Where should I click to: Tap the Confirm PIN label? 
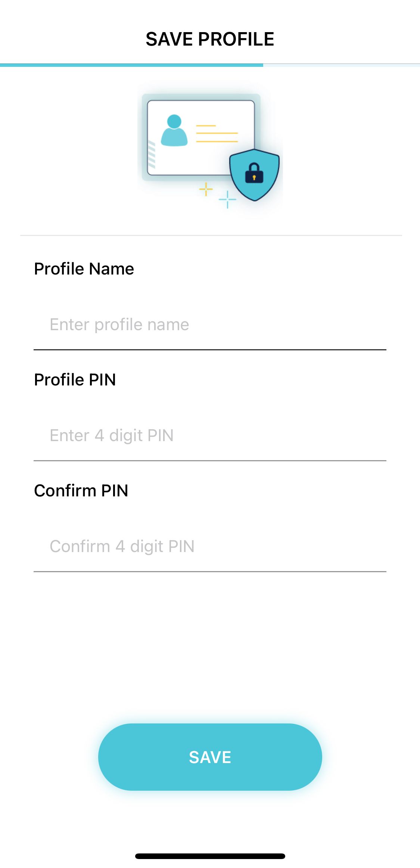click(81, 491)
